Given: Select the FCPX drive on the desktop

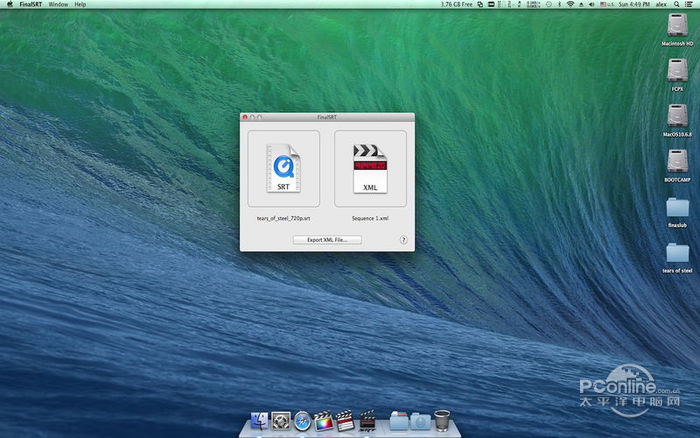Looking at the screenshot, I should (x=677, y=71).
